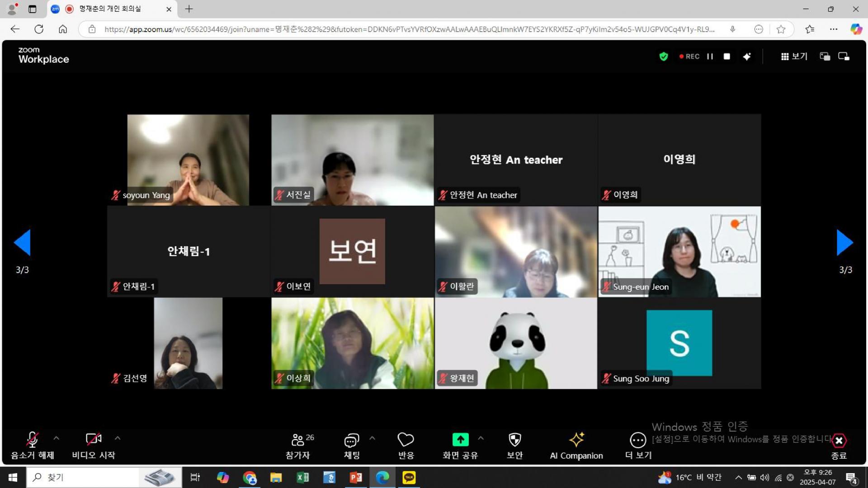
Task: Open notification center icon
Action: coord(851,478)
